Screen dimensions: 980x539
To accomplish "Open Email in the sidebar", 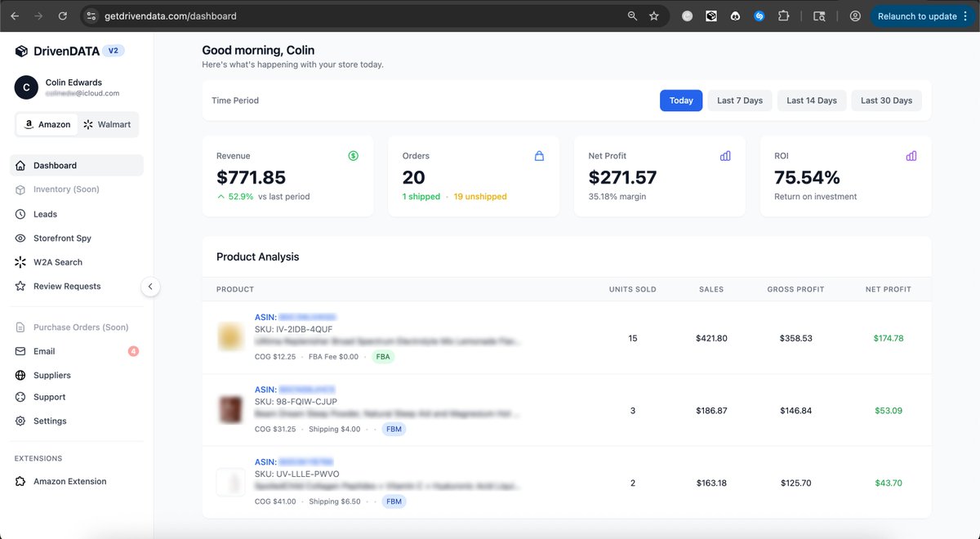I will click(77, 351).
